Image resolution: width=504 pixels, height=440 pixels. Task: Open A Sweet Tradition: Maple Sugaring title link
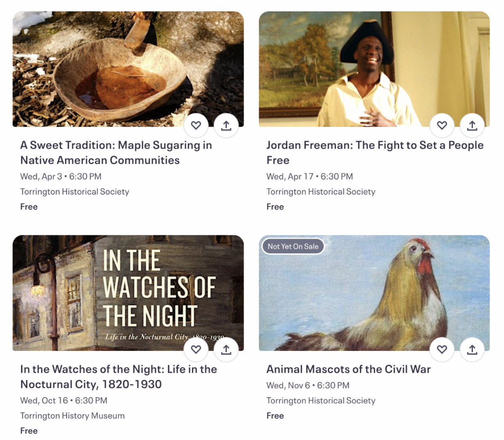pos(116,153)
